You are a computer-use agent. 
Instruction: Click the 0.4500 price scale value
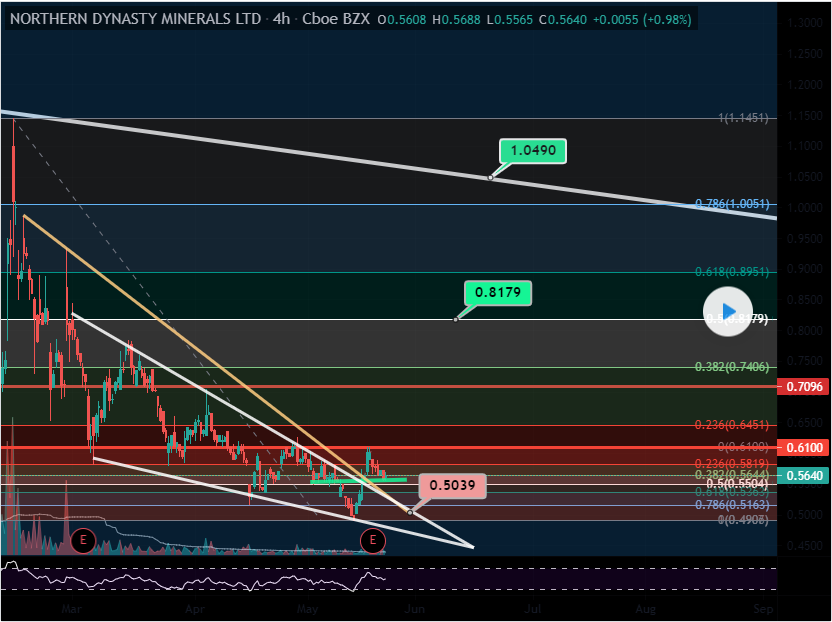pyautogui.click(x=805, y=546)
